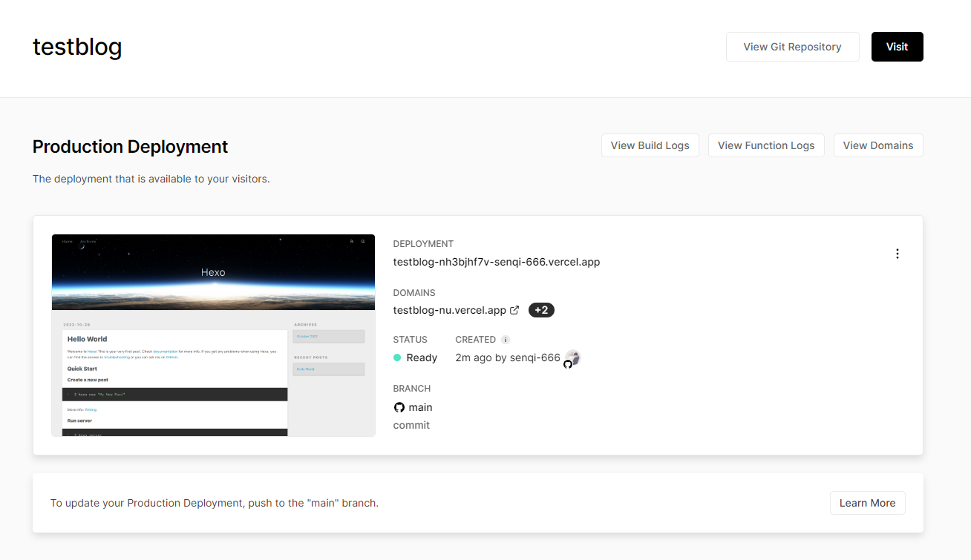The image size is (971, 560).
Task: Click the CREATED label
Action: [476, 340]
